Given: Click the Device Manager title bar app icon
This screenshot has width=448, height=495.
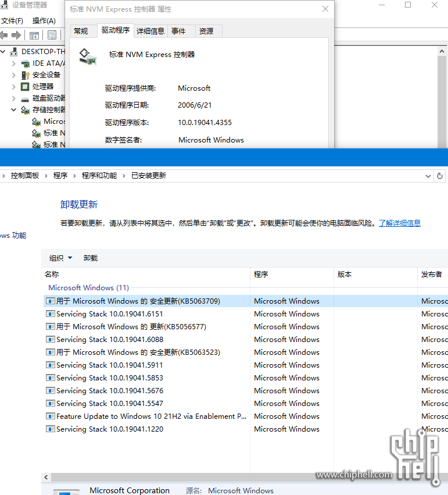Looking at the screenshot, I should (x=4, y=5).
